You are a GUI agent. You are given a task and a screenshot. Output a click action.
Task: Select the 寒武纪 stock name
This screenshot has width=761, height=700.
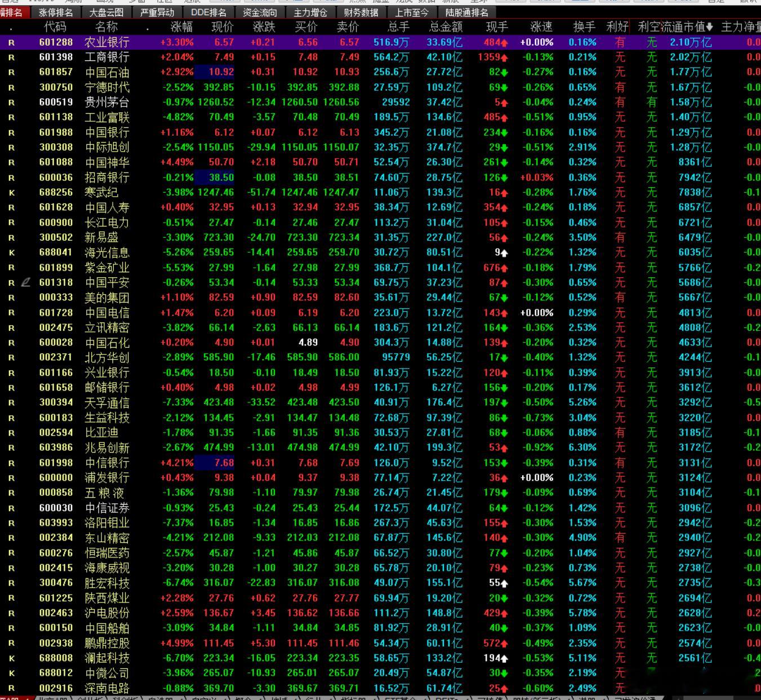[x=101, y=193]
